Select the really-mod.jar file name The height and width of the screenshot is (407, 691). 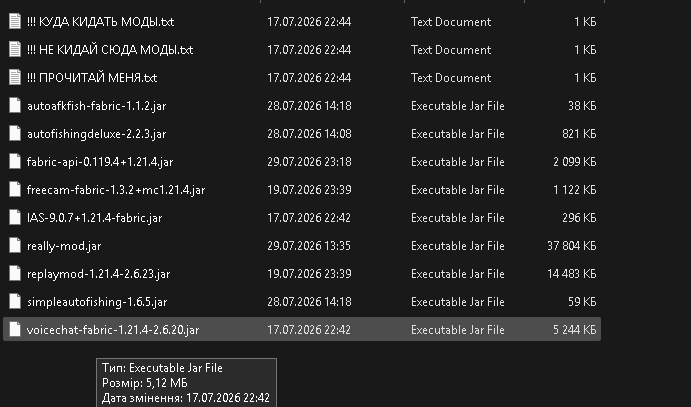click(64, 246)
